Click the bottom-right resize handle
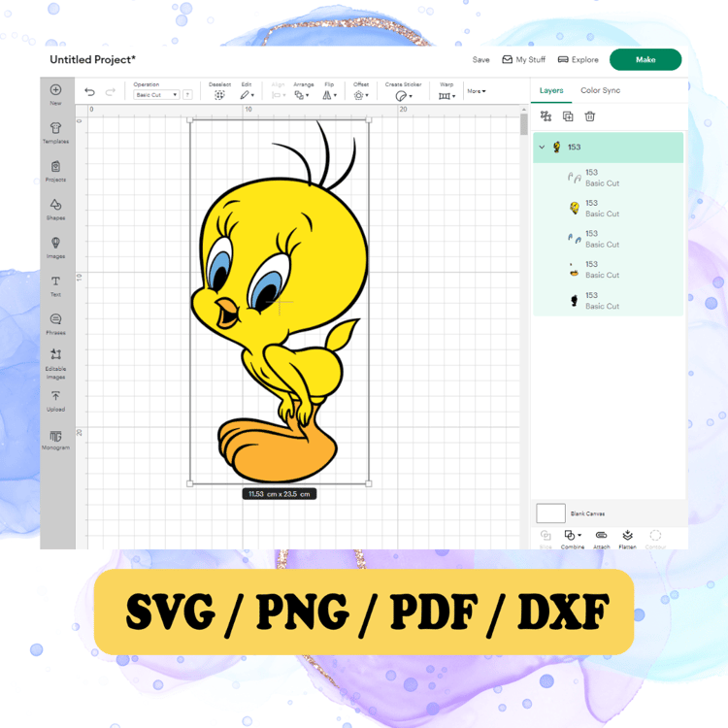728x728 pixels. coord(369,483)
